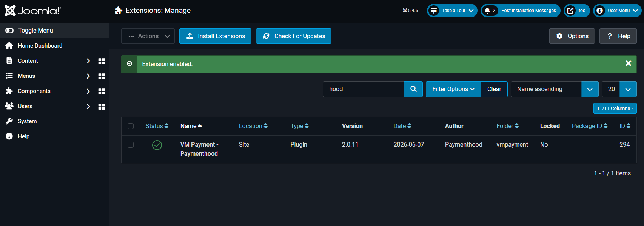Click the ID 294 cell
Image resolution: width=644 pixels, height=226 pixels.
coord(625,145)
